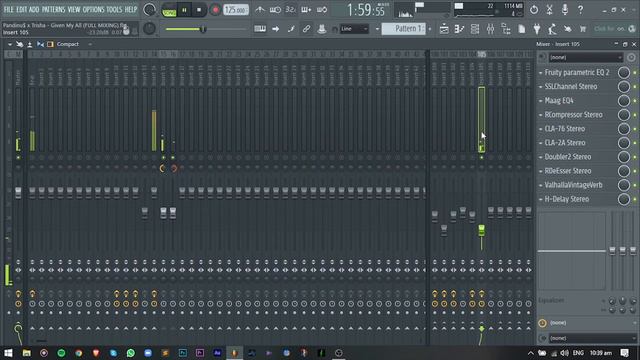The image size is (640, 360).
Task: Open the input source (none) dropdown
Action: [x=585, y=58]
